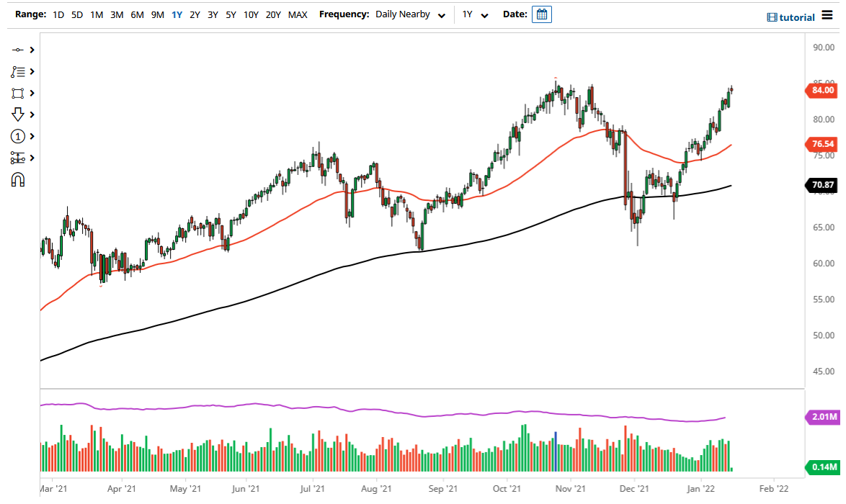The width and height of the screenshot is (846, 504).
Task: Enable the 1D range option
Action: coord(58,14)
